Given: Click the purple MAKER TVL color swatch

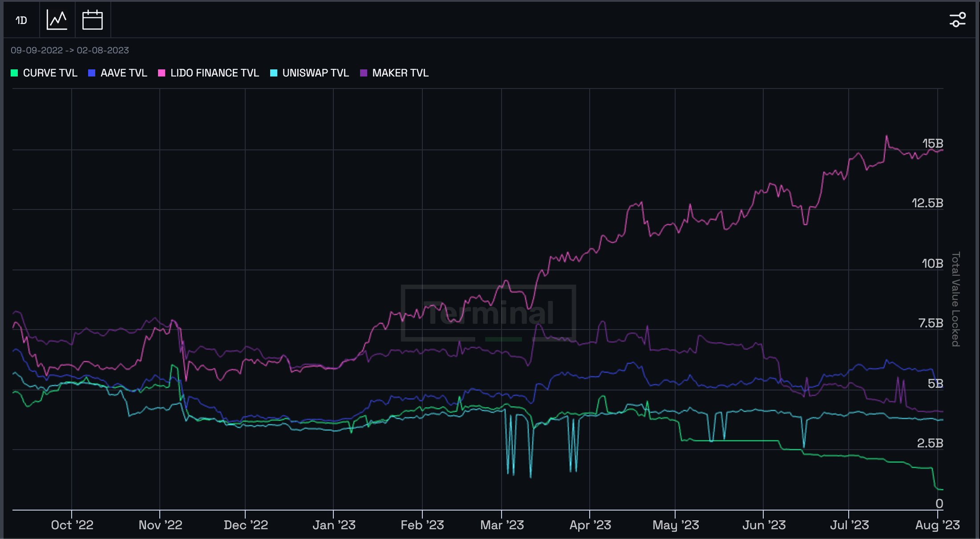Looking at the screenshot, I should [364, 73].
